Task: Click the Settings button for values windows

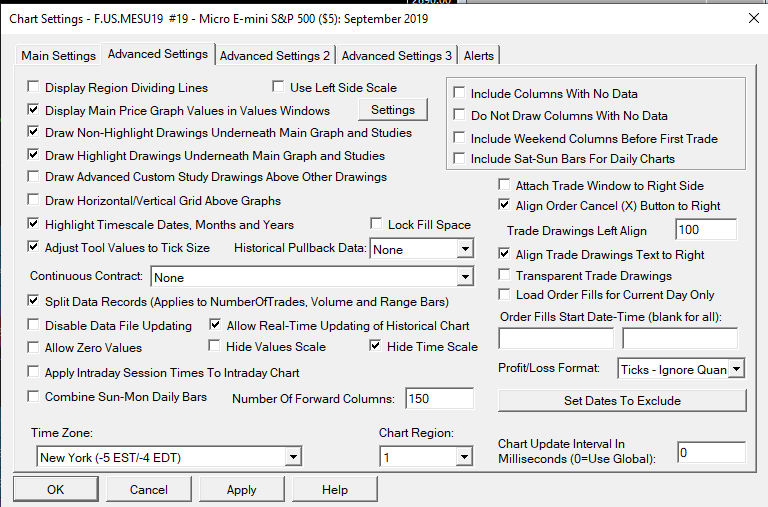Action: click(393, 110)
